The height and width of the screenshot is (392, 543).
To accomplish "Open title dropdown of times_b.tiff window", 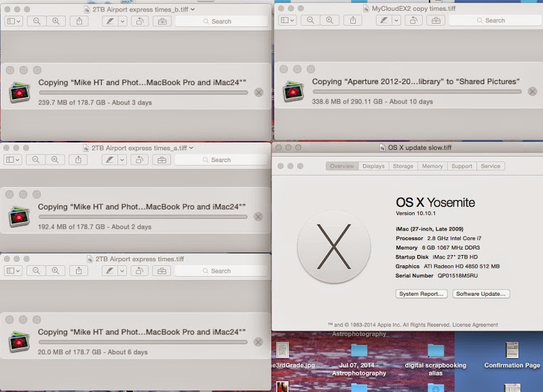I will [193, 9].
